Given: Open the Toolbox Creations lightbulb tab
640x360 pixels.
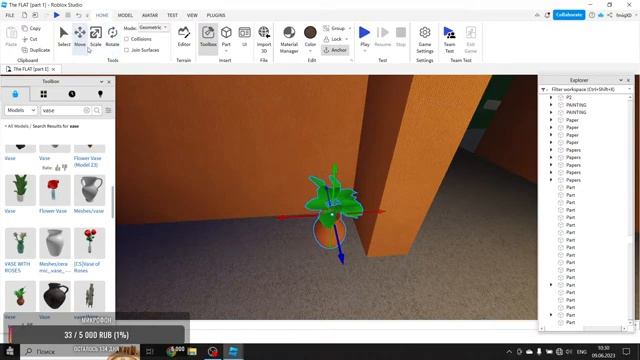Looking at the screenshot, I should click(100, 94).
